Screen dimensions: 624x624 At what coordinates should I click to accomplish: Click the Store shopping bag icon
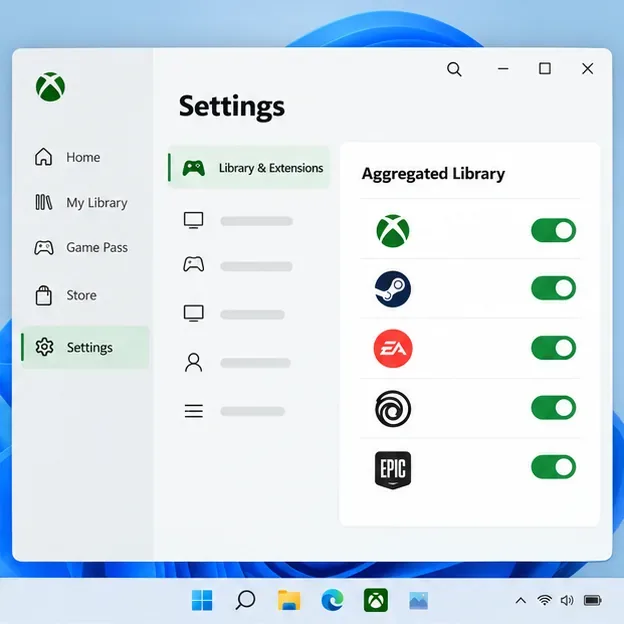pos(43,295)
